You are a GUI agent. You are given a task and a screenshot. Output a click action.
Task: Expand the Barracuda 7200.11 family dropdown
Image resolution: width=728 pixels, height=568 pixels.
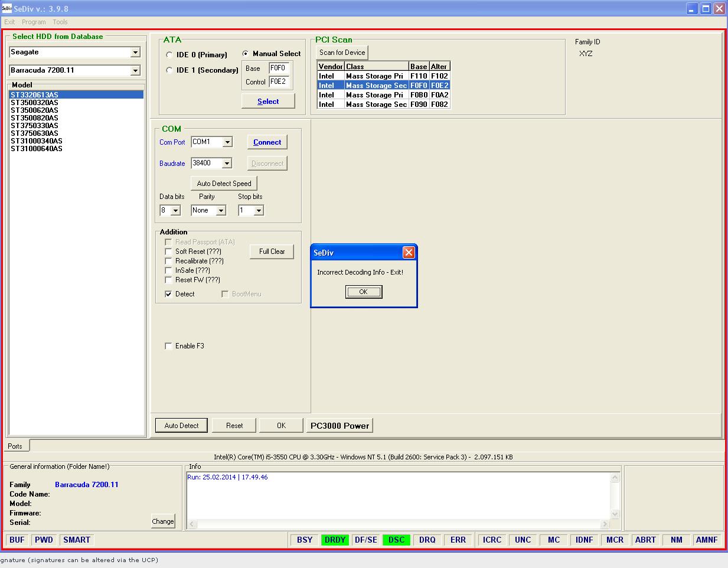coord(135,71)
